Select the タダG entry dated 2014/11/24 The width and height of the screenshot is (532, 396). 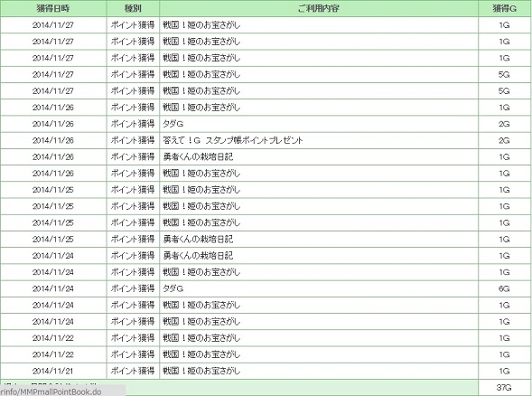(x=173, y=288)
